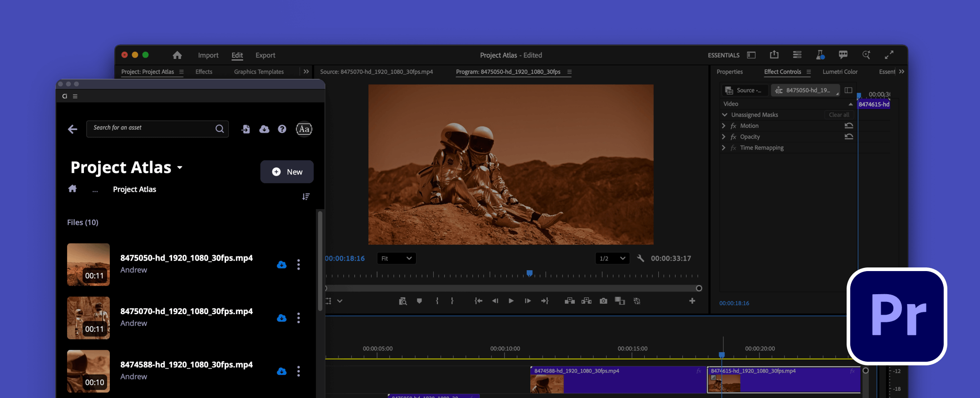
Task: Open more options for 8475070-hd_1920_1080_30fps.mp4
Action: point(298,318)
